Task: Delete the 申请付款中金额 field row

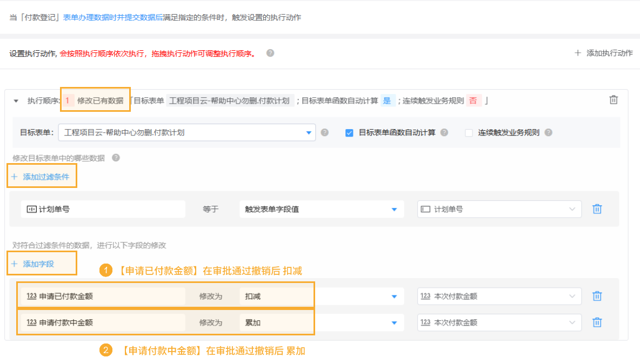Action: coord(597,322)
